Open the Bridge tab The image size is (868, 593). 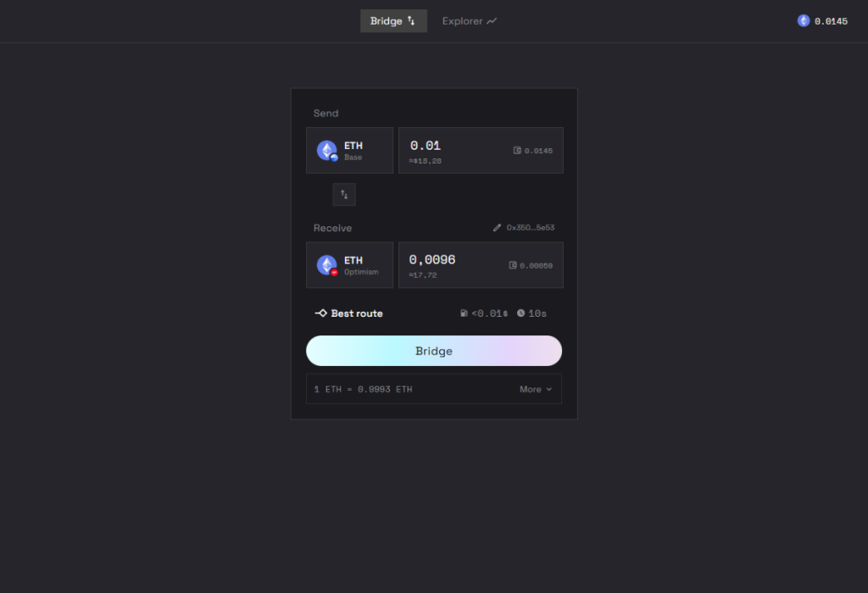coord(393,21)
